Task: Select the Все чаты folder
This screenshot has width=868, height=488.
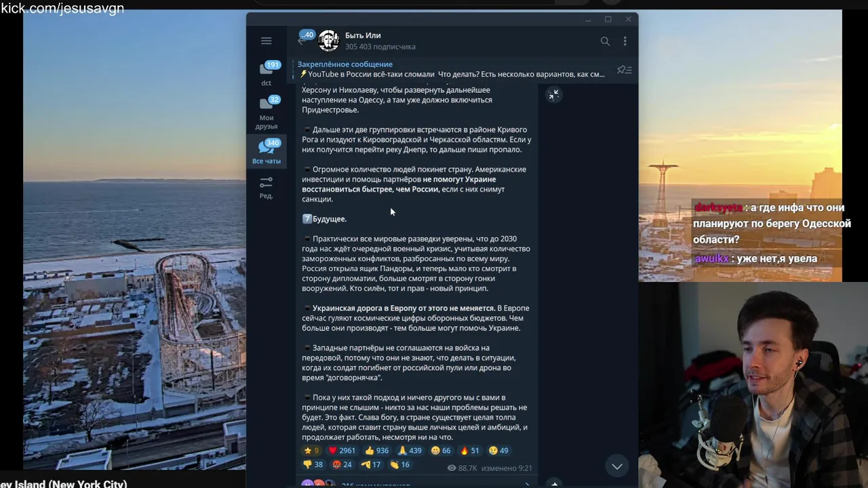Action: 266,152
